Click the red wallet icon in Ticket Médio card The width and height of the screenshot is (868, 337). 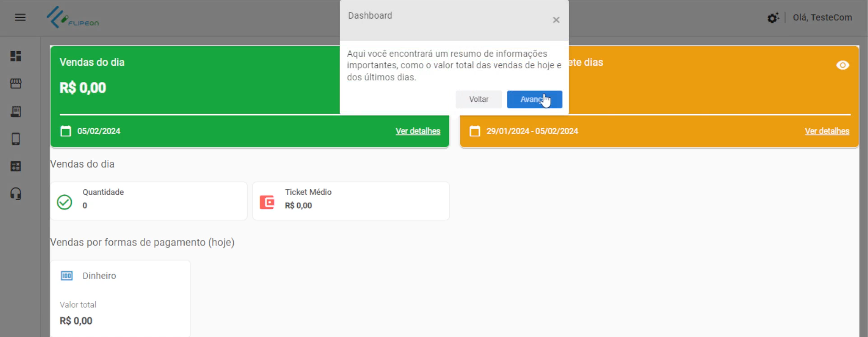click(x=267, y=202)
